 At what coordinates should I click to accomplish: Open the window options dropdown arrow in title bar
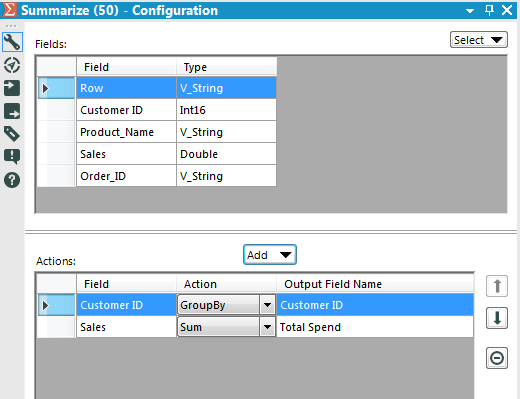point(470,11)
